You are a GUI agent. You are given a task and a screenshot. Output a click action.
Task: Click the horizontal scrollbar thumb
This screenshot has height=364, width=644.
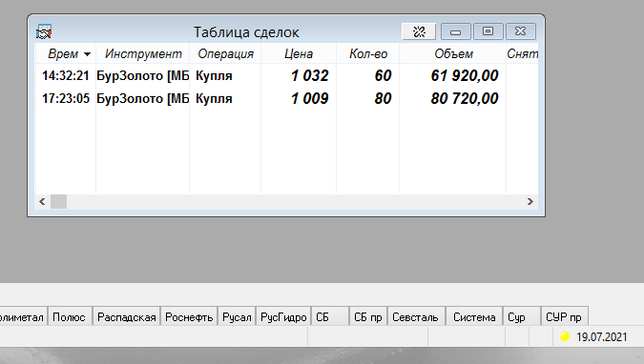pos(59,201)
